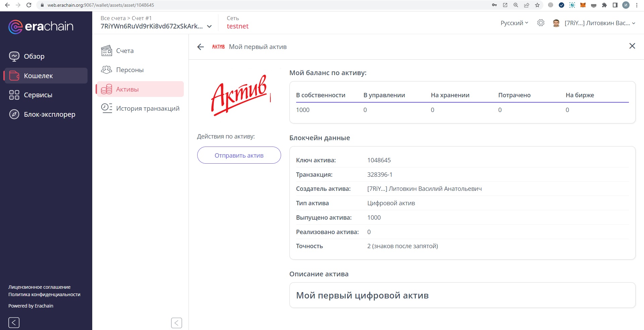Open settings via the gear icon
This screenshot has height=330, width=644.
click(x=541, y=23)
